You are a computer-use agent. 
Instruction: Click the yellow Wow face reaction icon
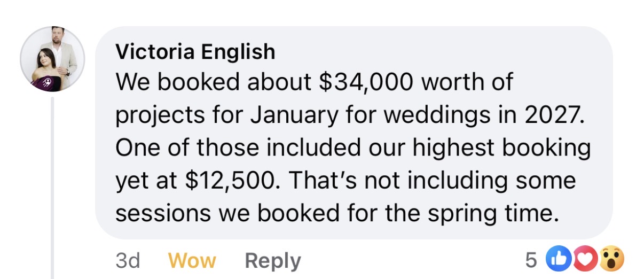point(612,260)
